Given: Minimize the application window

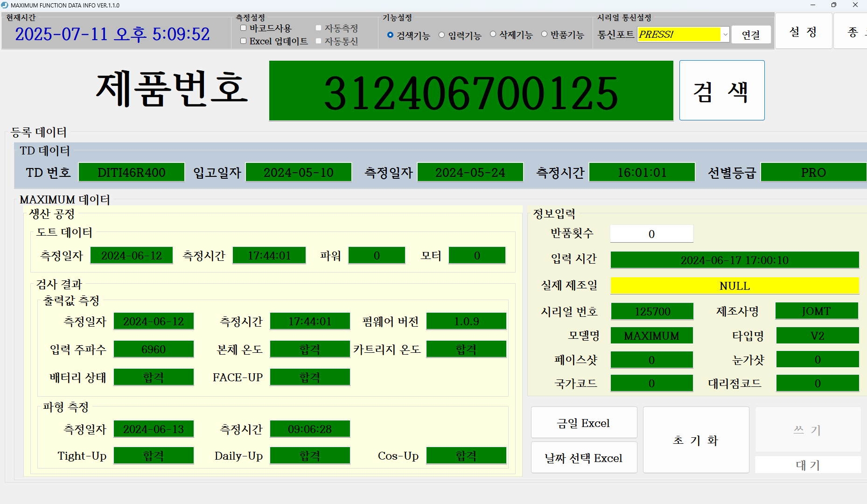Looking at the screenshot, I should pos(813,5).
